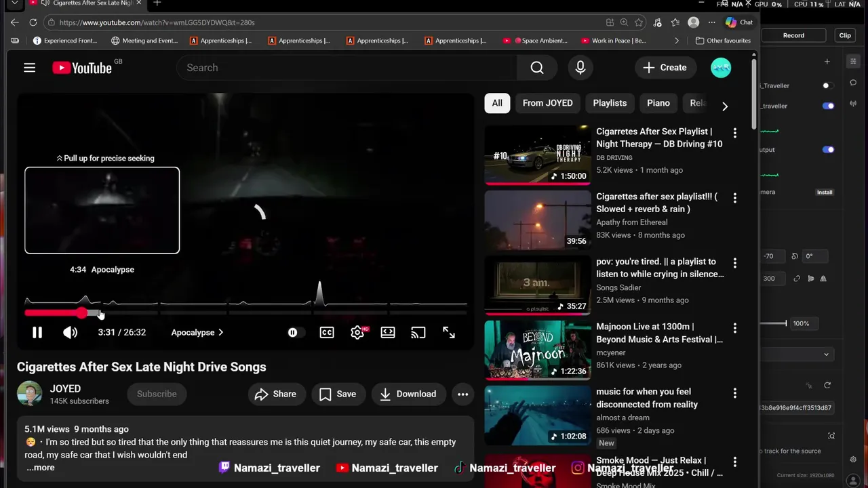Screen dimensions: 868x488
Task: Open the tab search chevron at the browser's top left
Action: point(14,3)
